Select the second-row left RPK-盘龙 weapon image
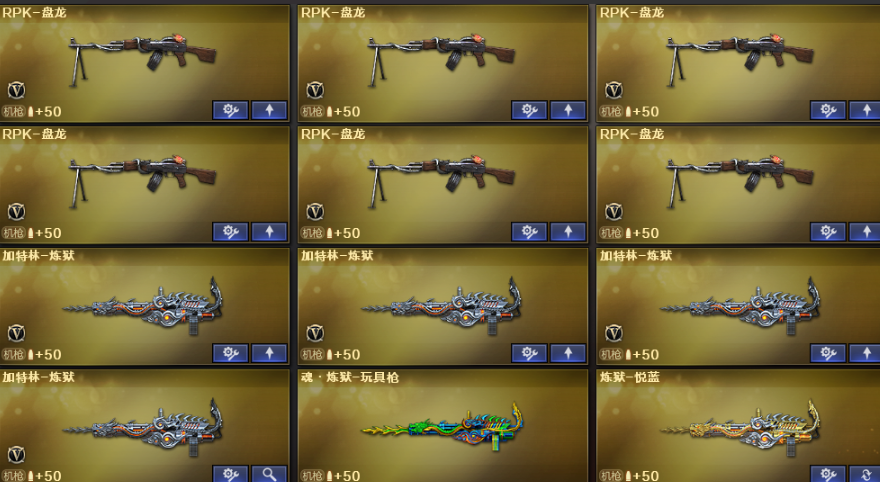 [143, 181]
